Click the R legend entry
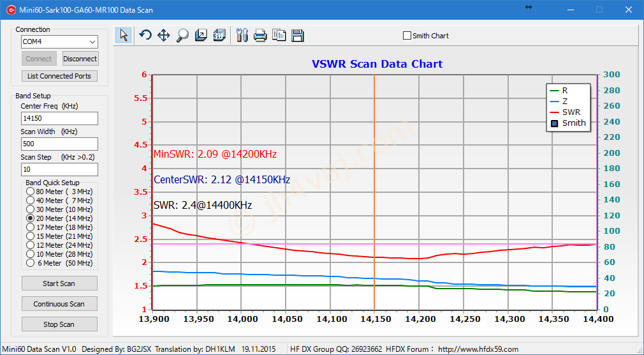Screen dimensions: 644x355 pyautogui.click(x=559, y=91)
